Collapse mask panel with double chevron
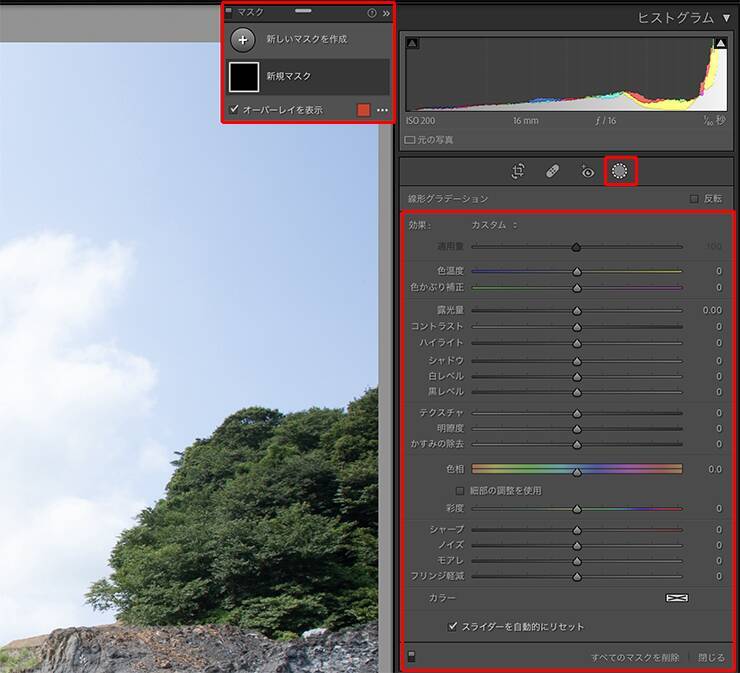This screenshot has height=673, width=740. pyautogui.click(x=386, y=13)
